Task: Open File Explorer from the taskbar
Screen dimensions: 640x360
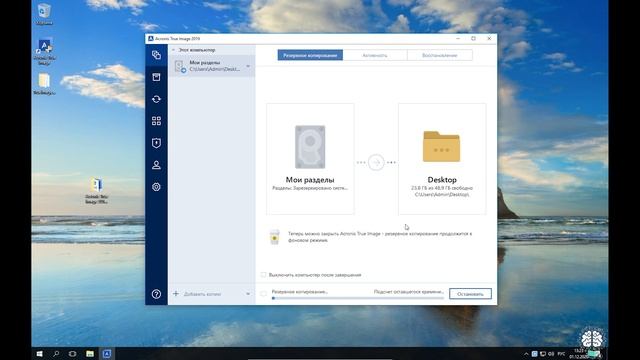Action: 90,353
